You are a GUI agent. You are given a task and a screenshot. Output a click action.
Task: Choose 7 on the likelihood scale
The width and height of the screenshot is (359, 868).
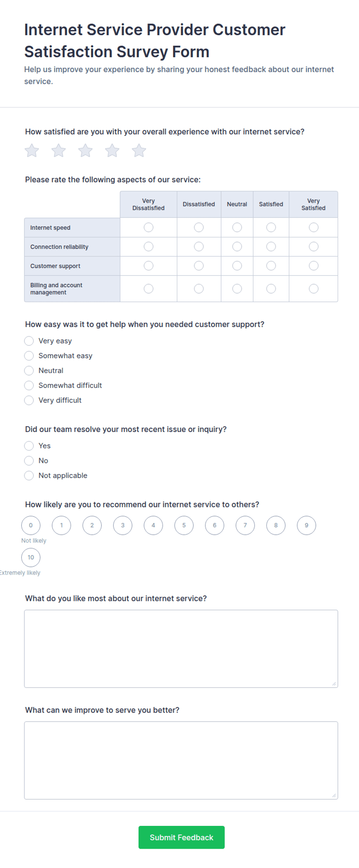pyautogui.click(x=245, y=525)
